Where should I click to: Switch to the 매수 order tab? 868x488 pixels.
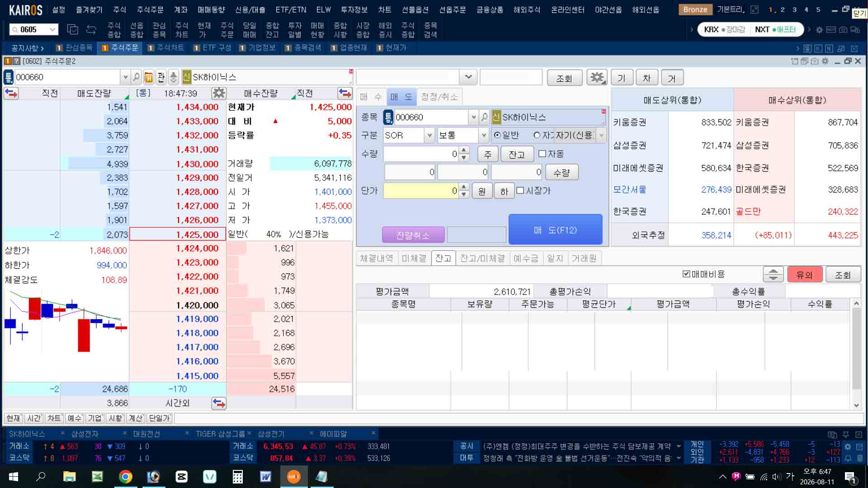tap(371, 97)
